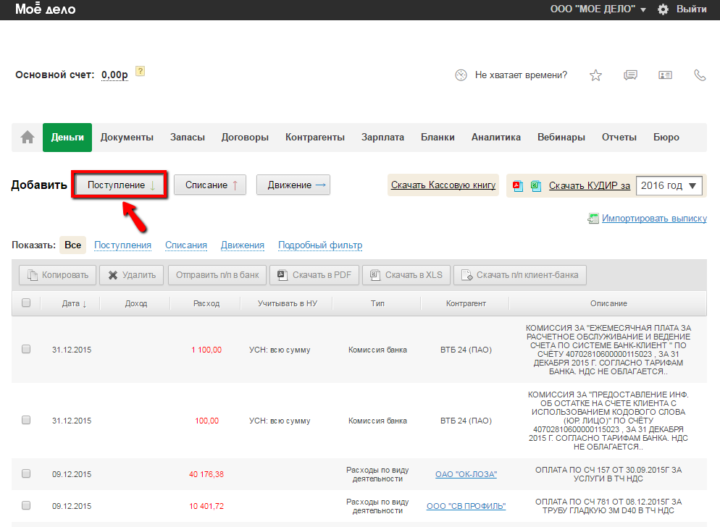Go to the Аналитика tab
This screenshot has width=720, height=527.
point(496,137)
